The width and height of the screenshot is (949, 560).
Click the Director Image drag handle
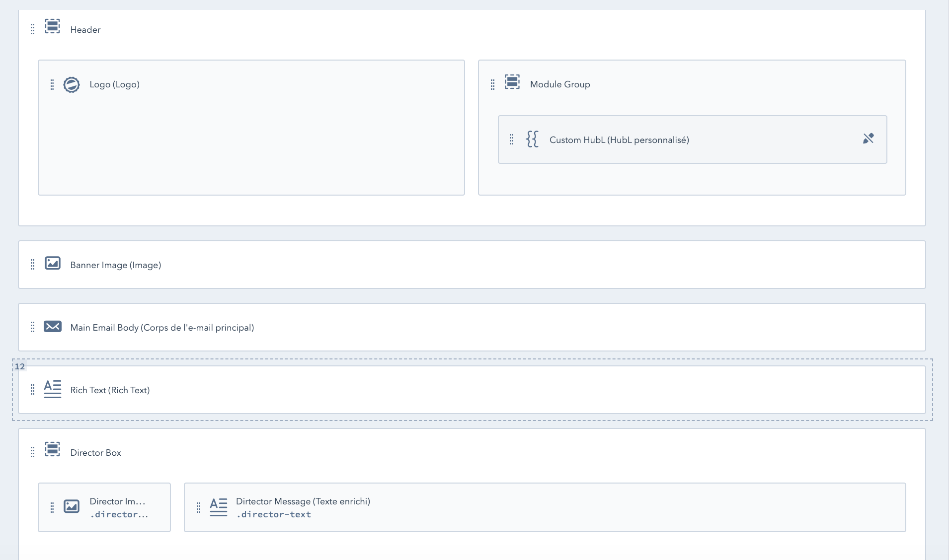tap(52, 507)
